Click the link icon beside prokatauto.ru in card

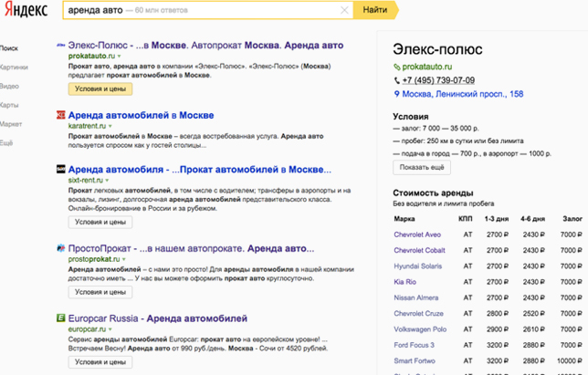[x=397, y=67]
